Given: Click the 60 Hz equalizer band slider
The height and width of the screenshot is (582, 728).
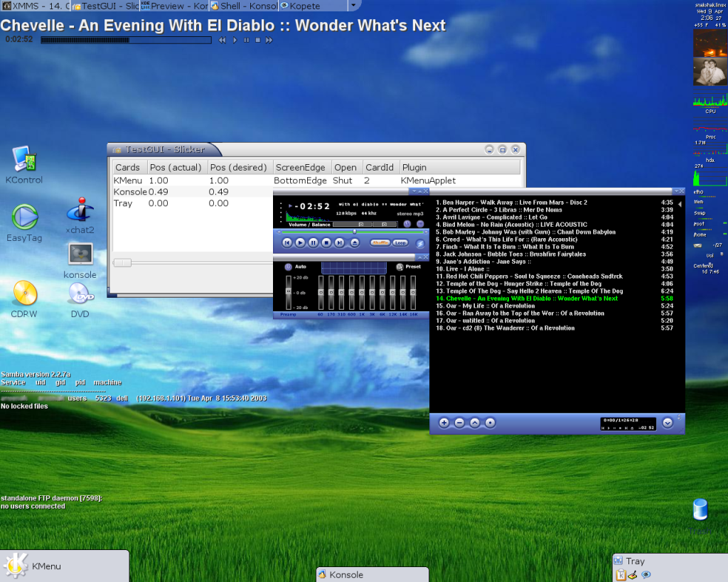Looking at the screenshot, I should tap(321, 292).
